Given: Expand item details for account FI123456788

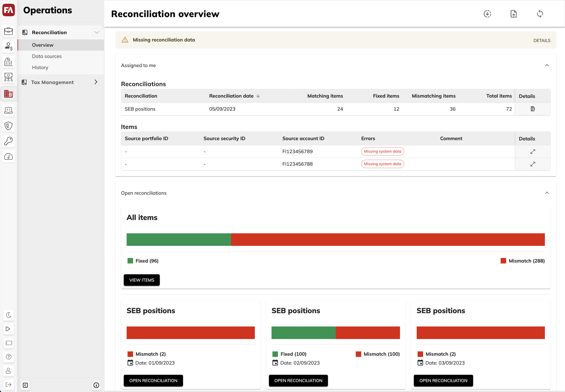Looking at the screenshot, I should point(533,164).
